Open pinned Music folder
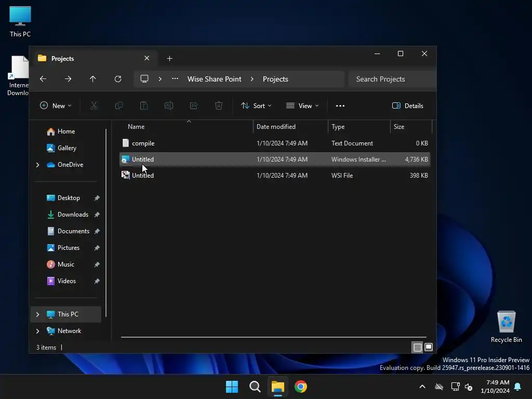This screenshot has width=532, height=399. (65, 264)
